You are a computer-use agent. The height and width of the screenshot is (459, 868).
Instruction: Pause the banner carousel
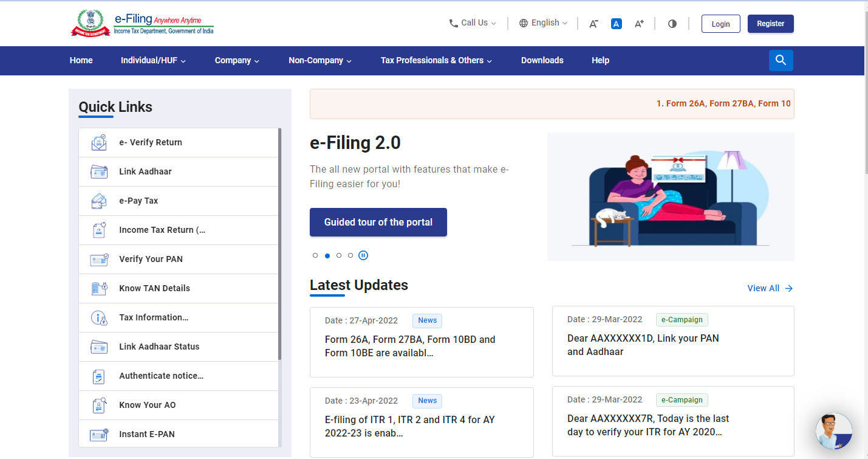(x=363, y=255)
